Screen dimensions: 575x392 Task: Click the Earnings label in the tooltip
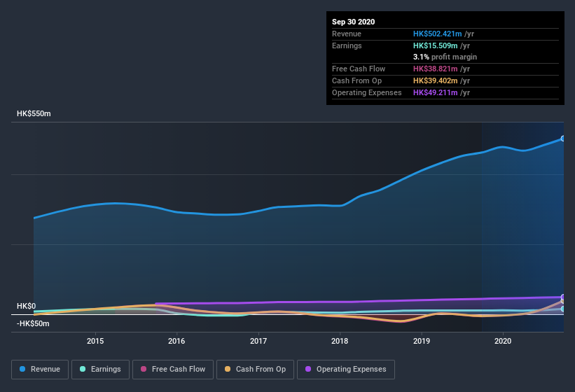347,45
